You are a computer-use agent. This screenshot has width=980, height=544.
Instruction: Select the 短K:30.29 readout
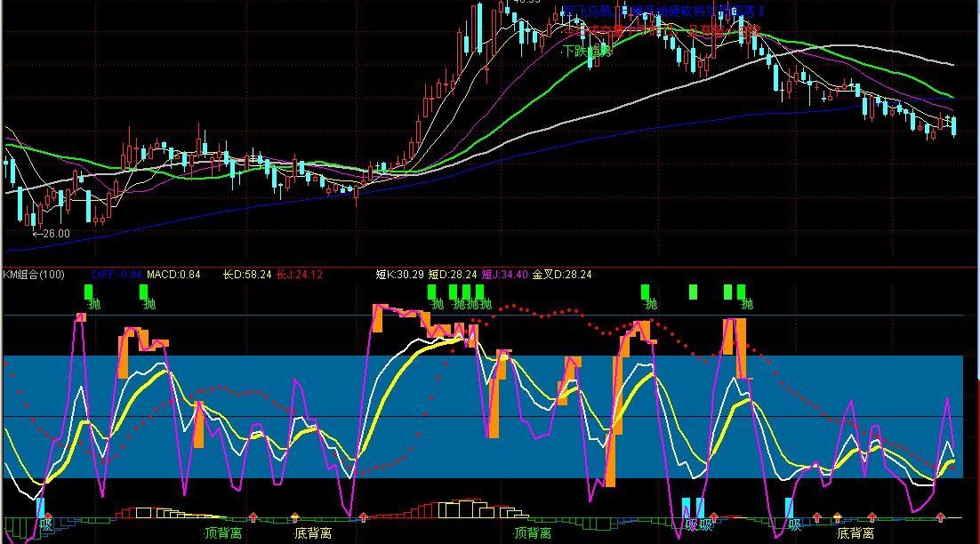pyautogui.click(x=400, y=274)
